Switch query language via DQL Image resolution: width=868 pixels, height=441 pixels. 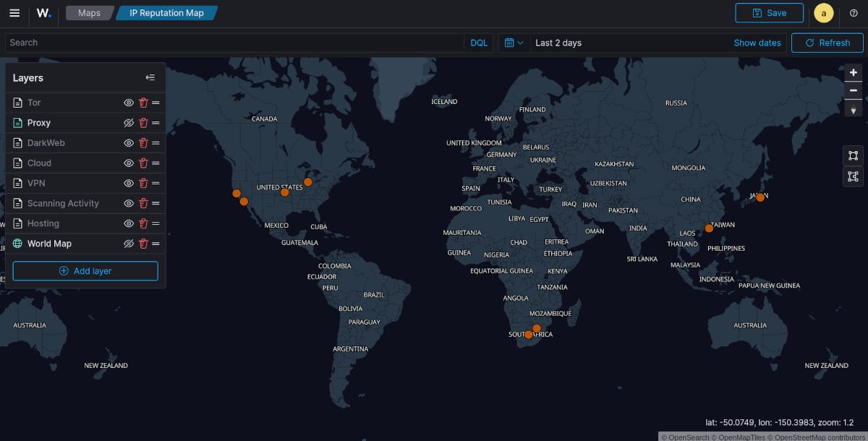[479, 43]
